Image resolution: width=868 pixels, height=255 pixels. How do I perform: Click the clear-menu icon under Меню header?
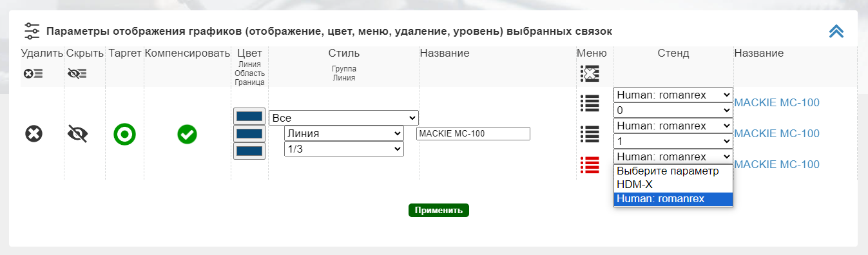tap(590, 73)
